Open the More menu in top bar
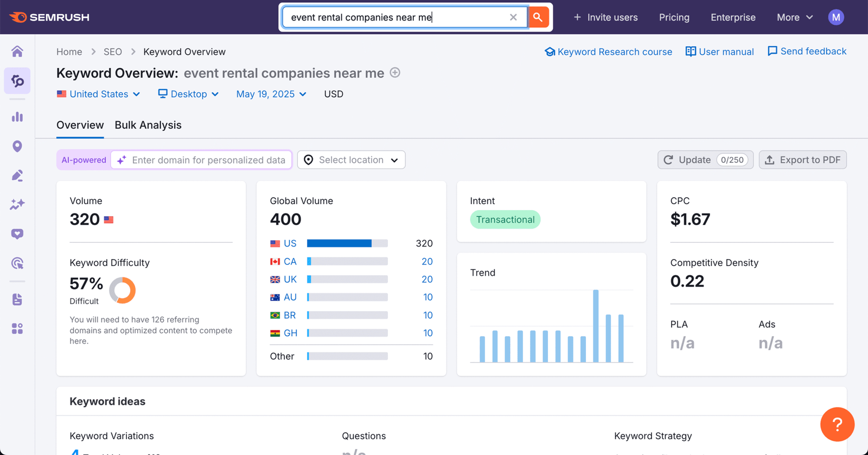868x455 pixels. (795, 17)
